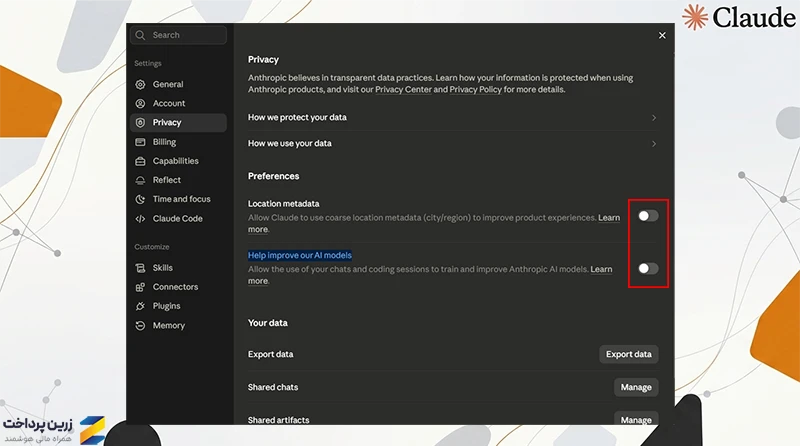Switch to Capabilities settings
This screenshot has height=446, width=800.
178,161
